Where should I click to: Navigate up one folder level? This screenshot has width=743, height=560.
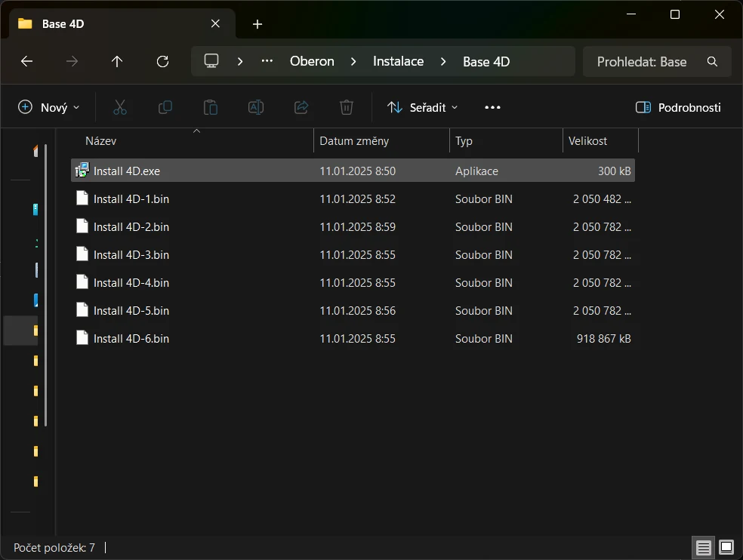tap(117, 61)
